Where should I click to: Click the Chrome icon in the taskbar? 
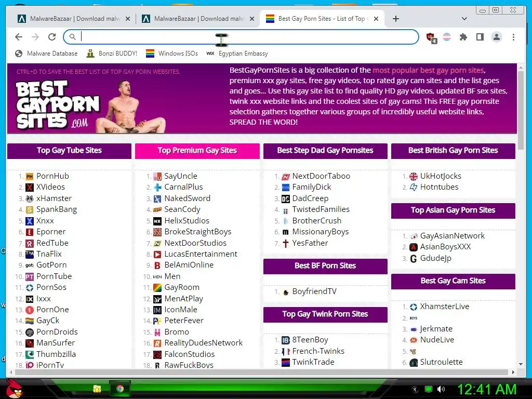pos(120,389)
